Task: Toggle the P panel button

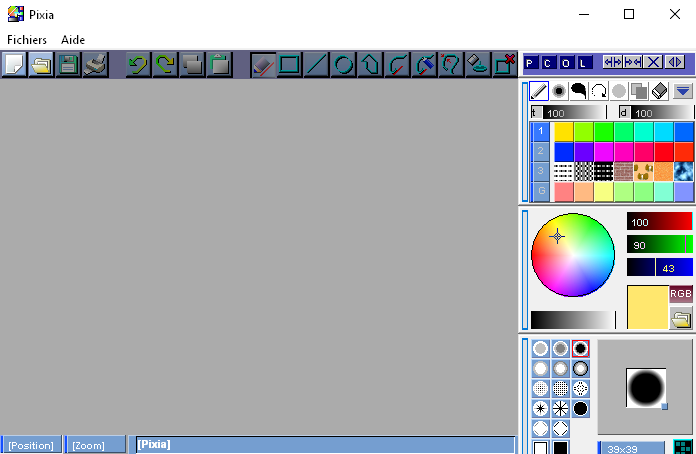Action: click(x=531, y=62)
